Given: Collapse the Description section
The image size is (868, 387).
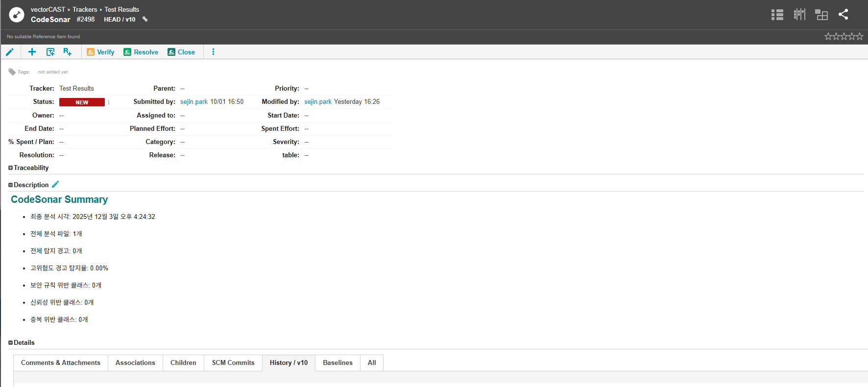Looking at the screenshot, I should coord(10,185).
